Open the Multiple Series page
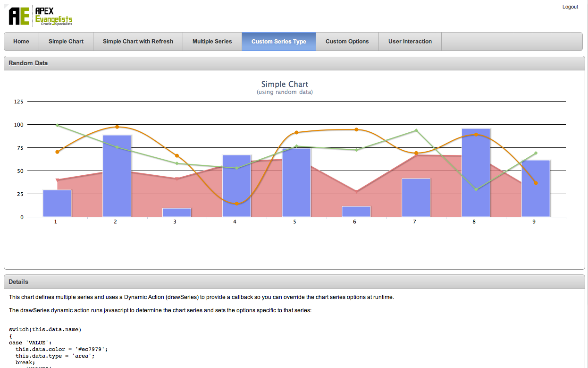Image resolution: width=588 pixels, height=368 pixels. [212, 42]
